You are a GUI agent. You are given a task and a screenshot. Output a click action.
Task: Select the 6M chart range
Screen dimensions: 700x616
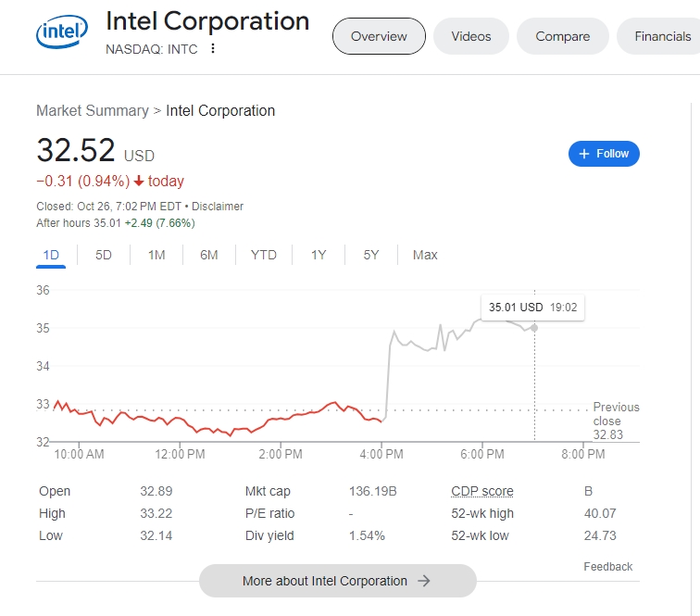pos(209,255)
